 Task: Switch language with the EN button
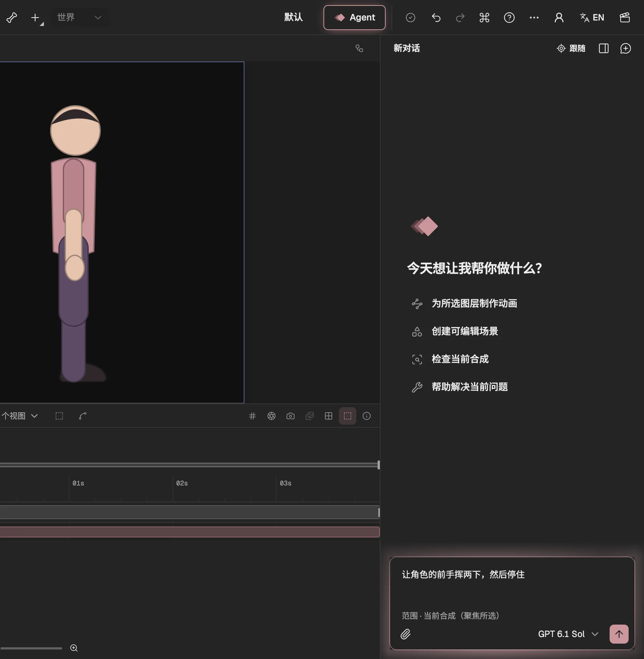(x=592, y=18)
